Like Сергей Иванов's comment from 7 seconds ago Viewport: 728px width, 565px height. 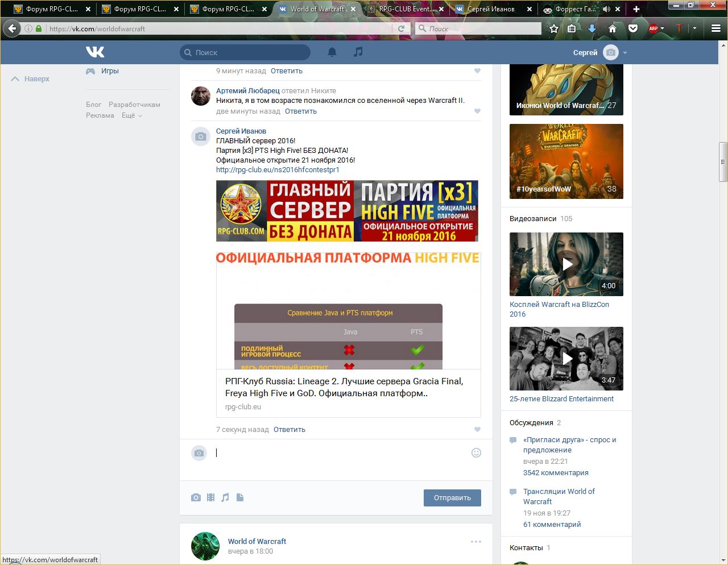[477, 430]
